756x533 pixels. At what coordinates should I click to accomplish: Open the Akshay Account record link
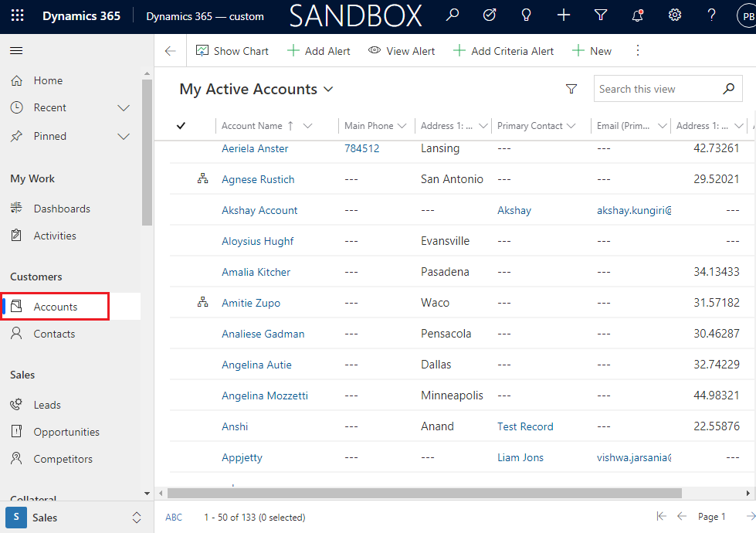(x=259, y=210)
